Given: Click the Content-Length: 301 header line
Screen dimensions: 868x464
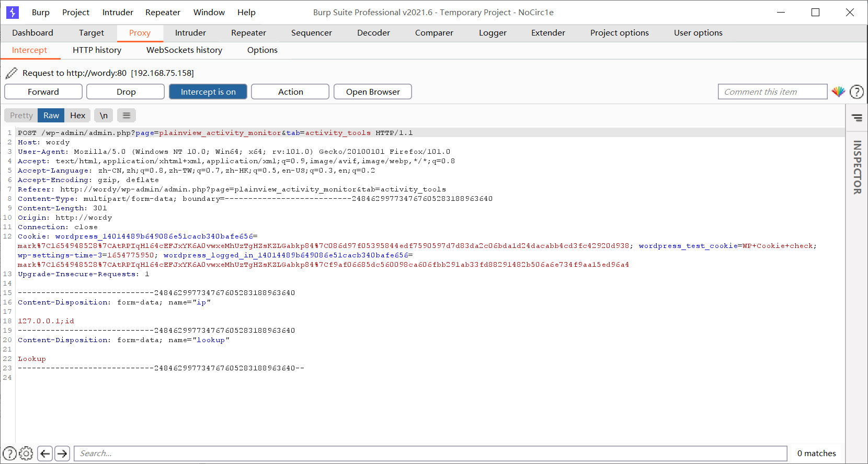Looking at the screenshot, I should pyautogui.click(x=62, y=208).
